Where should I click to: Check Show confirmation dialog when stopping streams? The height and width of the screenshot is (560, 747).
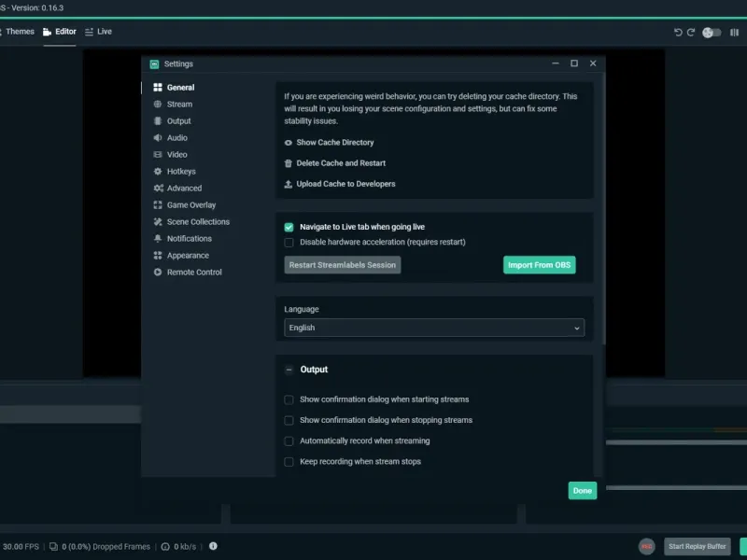289,420
